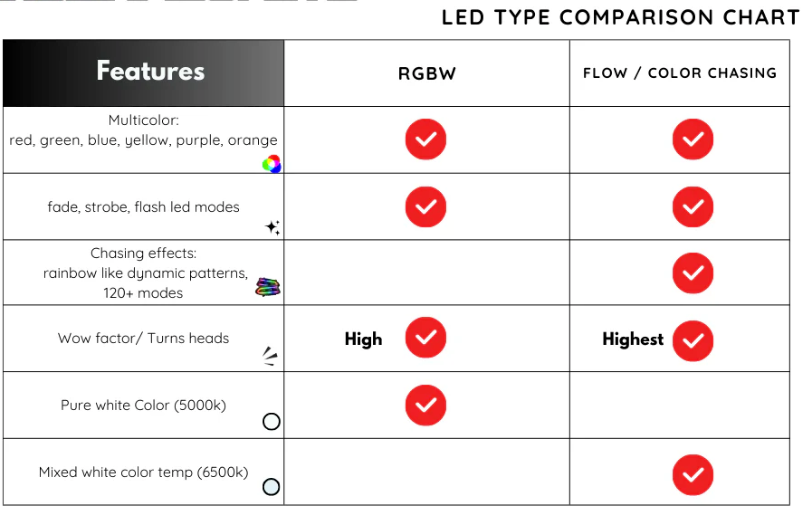Image resolution: width=801 pixels, height=506 pixels.
Task: Click the rainbow LED strip icon for chasing effects
Action: [x=268, y=287]
